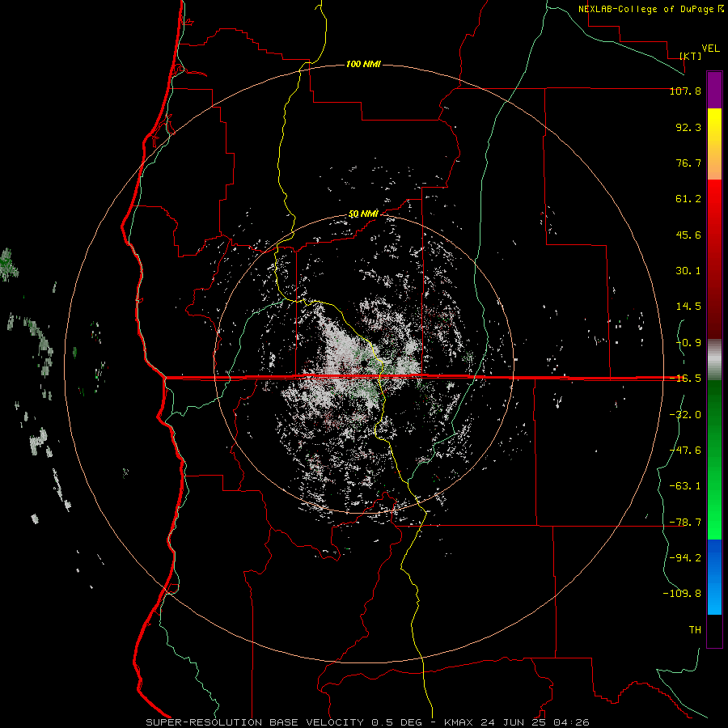Click the -78.7 velocity scale value
This screenshot has width=728, height=728.
(685, 523)
